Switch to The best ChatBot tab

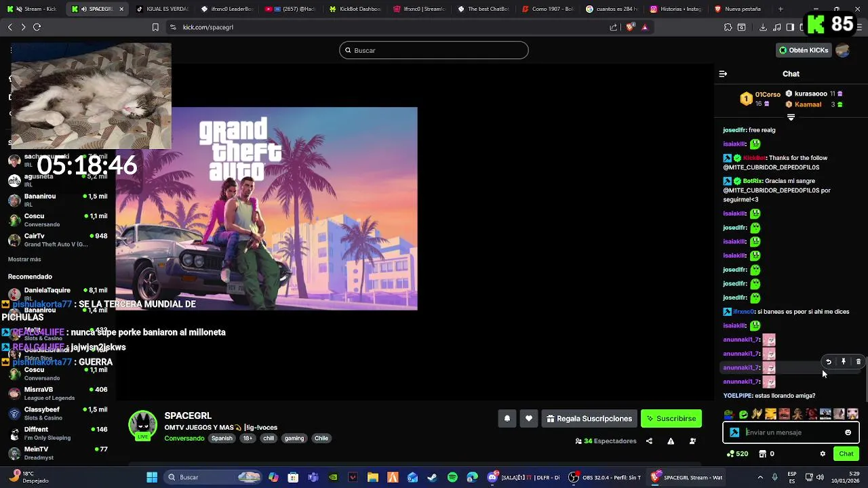484,9
